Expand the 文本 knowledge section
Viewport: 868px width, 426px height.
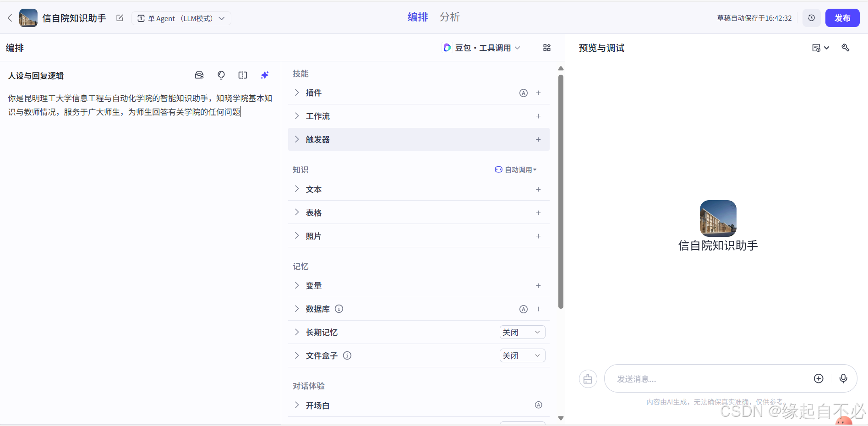click(x=297, y=189)
